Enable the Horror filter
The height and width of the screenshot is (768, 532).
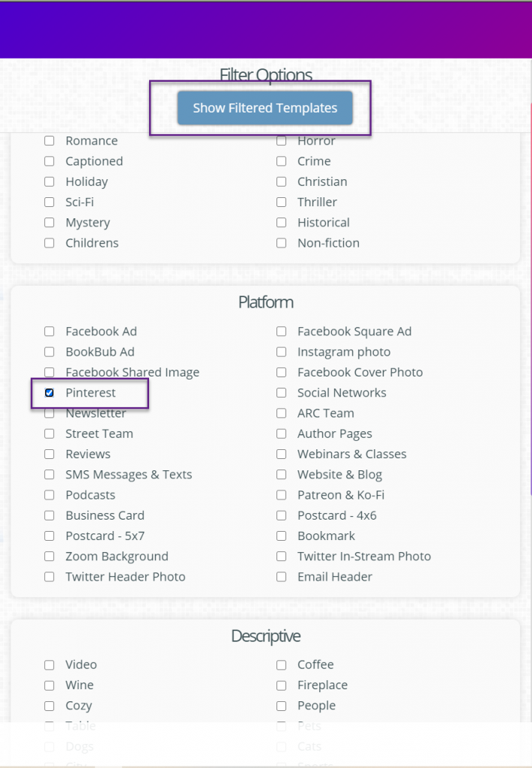(x=281, y=140)
